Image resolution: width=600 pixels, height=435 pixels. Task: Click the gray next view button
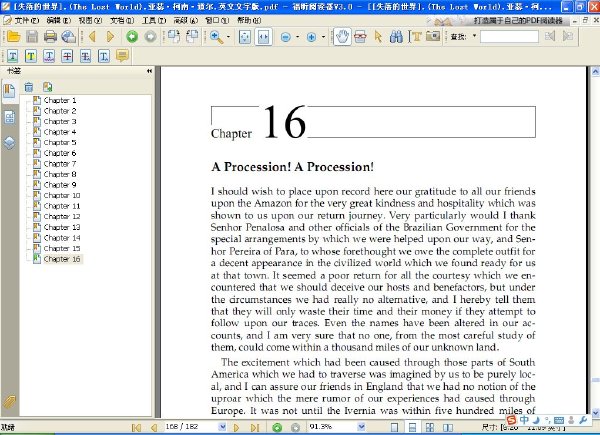150,37
